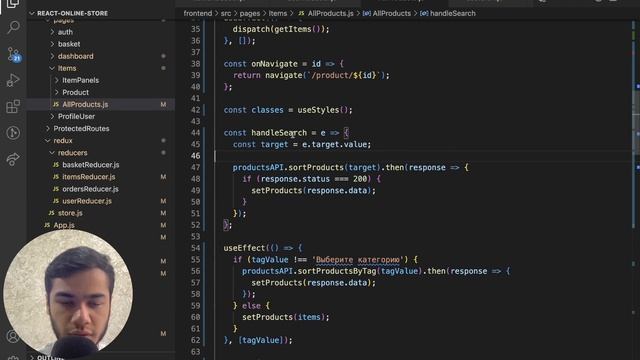This screenshot has width=640, height=360.
Task: Expand the basket folder
Action: coord(52,44)
